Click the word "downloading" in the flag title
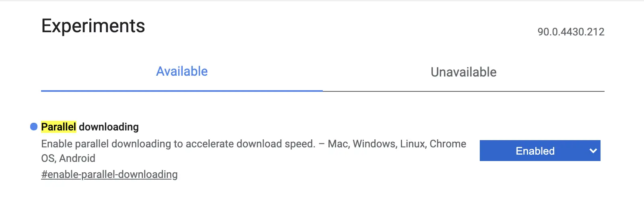The image size is (644, 215). coord(109,127)
